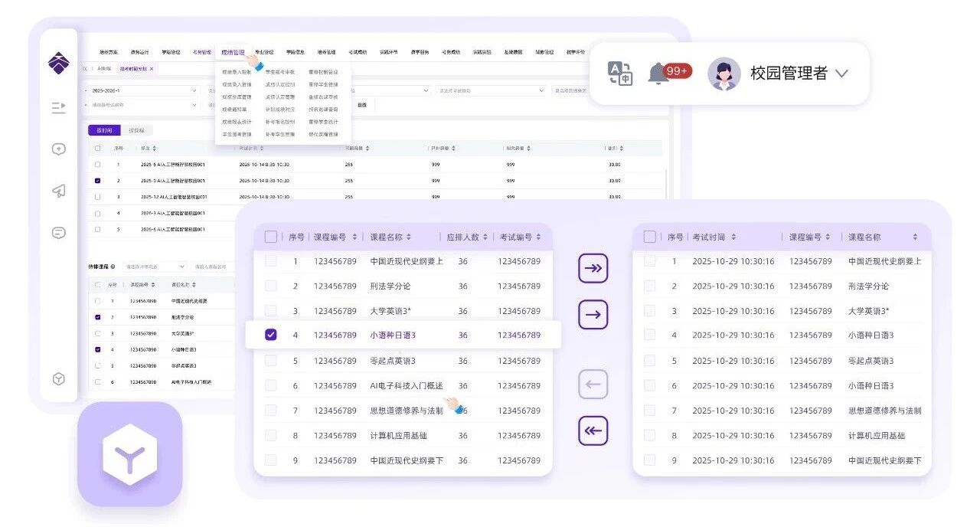Click the move-all-left double arrow button
The width and height of the screenshot is (980, 527).
click(593, 430)
